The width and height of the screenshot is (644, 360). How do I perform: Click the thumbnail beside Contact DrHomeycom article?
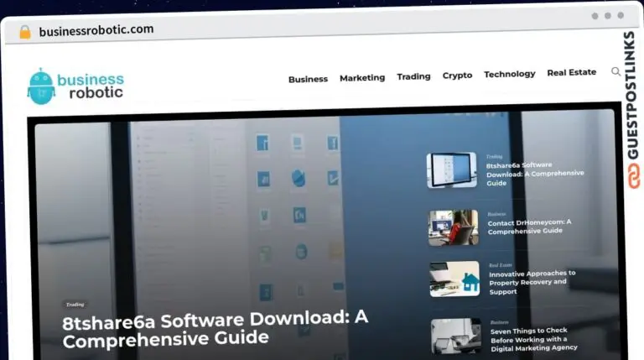point(454,227)
